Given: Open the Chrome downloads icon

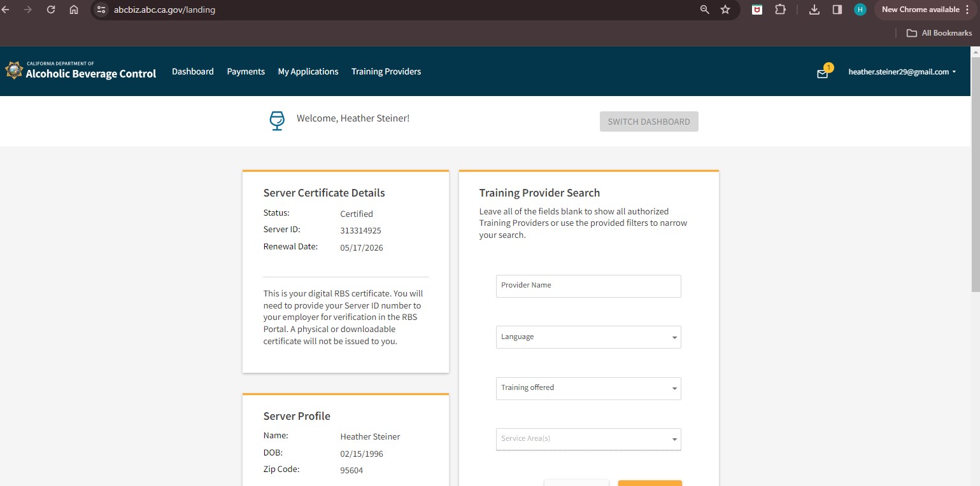Looking at the screenshot, I should tap(814, 10).
